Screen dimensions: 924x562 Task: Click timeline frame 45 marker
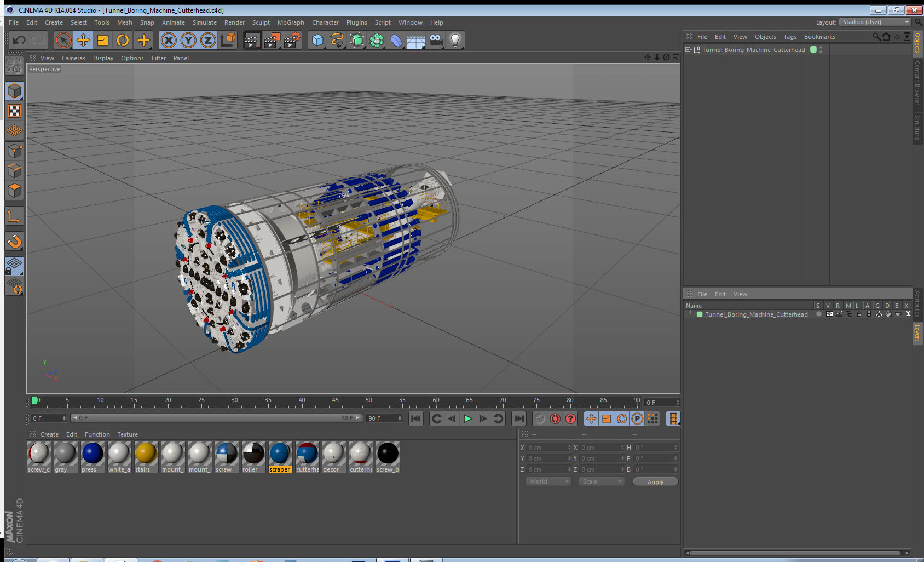click(x=335, y=400)
